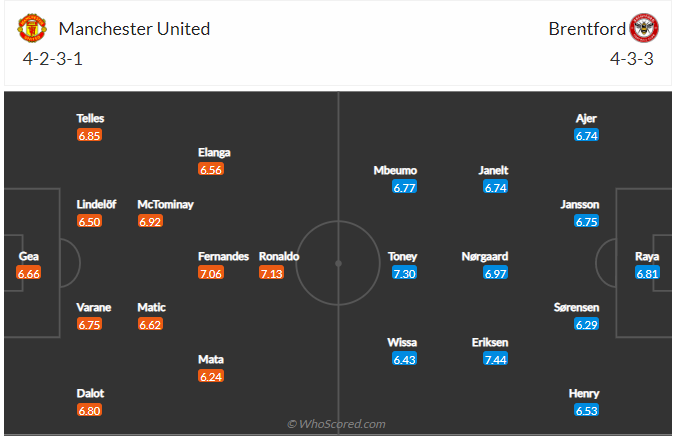Click Manchester United's 4-2-3-1 formation label

tap(53, 58)
